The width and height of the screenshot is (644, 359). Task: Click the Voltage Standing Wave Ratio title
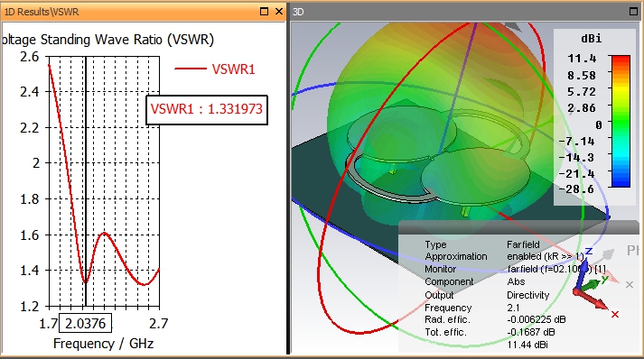point(107,40)
